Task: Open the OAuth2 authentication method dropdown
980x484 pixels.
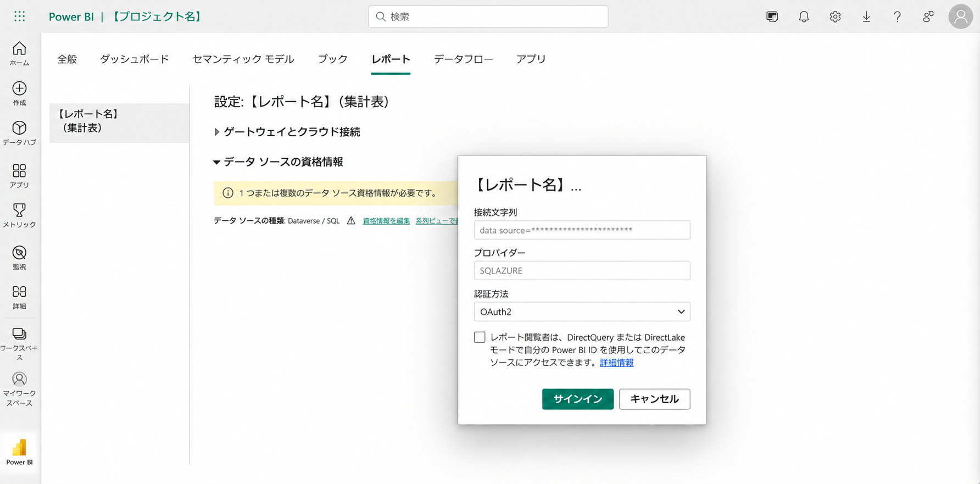Action: coord(582,311)
